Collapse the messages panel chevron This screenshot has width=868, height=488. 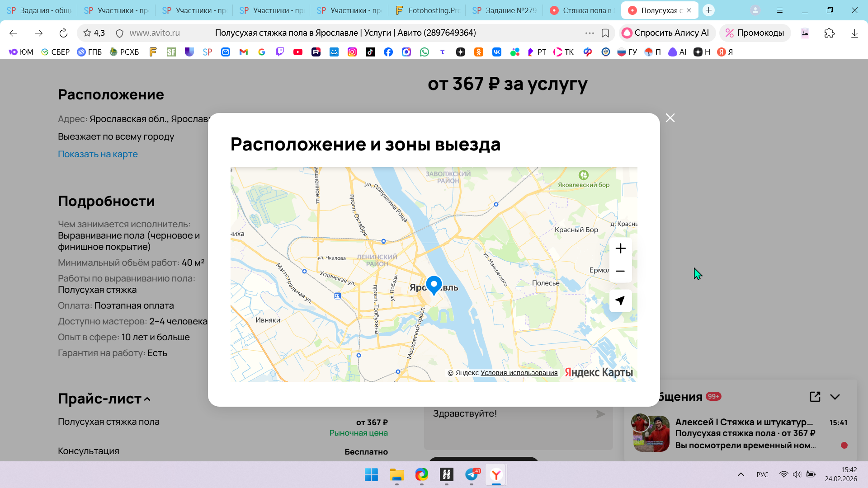click(x=835, y=397)
